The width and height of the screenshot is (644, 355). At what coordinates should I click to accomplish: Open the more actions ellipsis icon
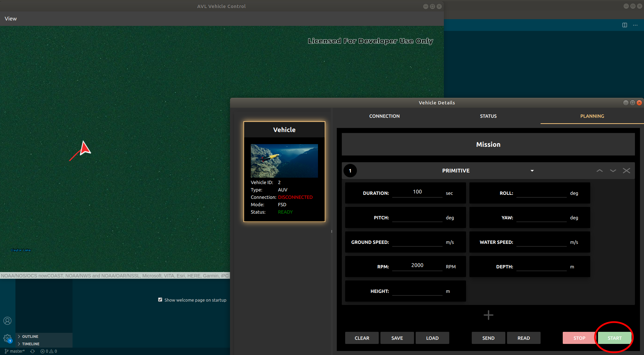coord(635,25)
